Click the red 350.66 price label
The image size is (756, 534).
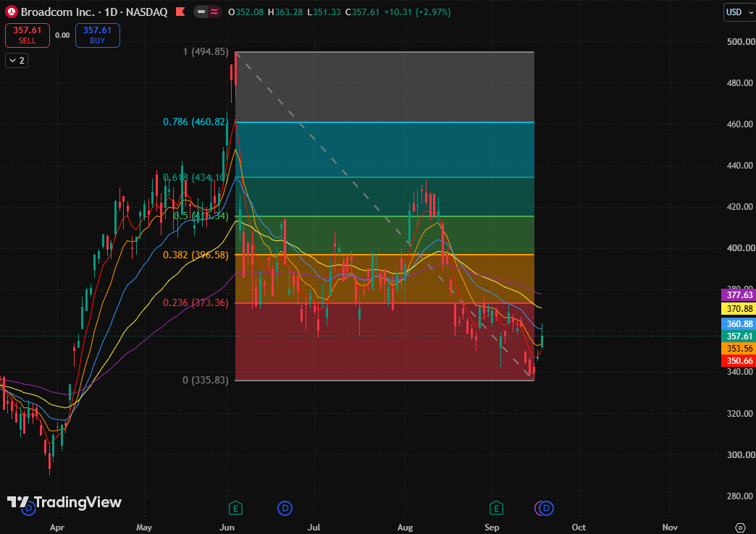pos(739,360)
